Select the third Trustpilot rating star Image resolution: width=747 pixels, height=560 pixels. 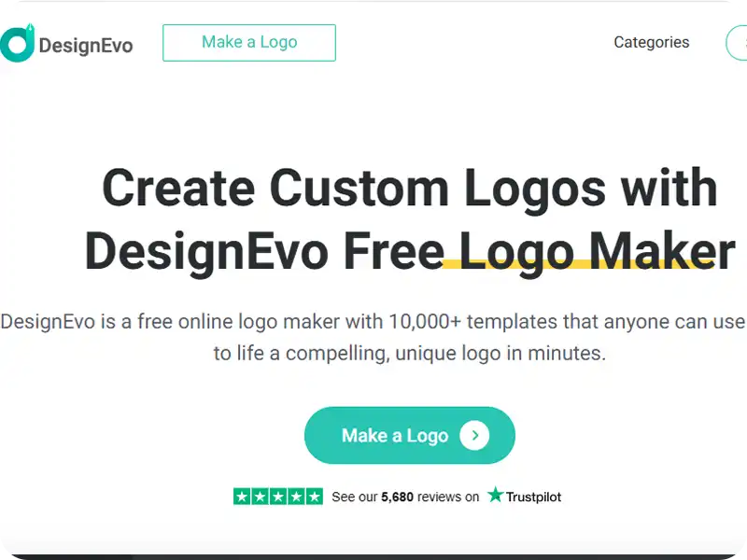pos(278,497)
